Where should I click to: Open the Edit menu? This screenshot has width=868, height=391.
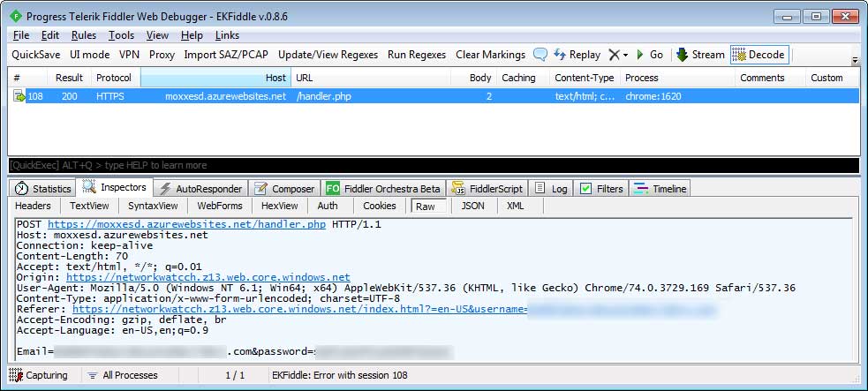click(49, 35)
